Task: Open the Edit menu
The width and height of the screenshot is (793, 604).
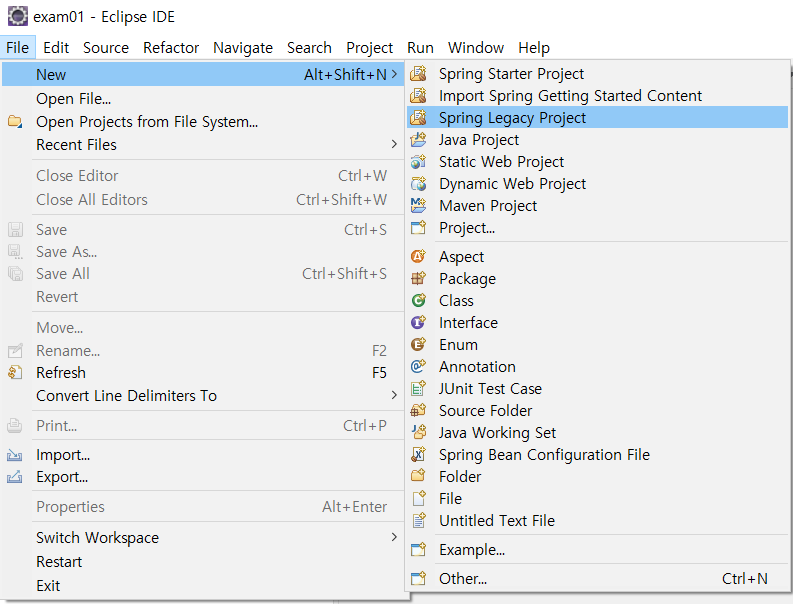Action: pos(56,48)
